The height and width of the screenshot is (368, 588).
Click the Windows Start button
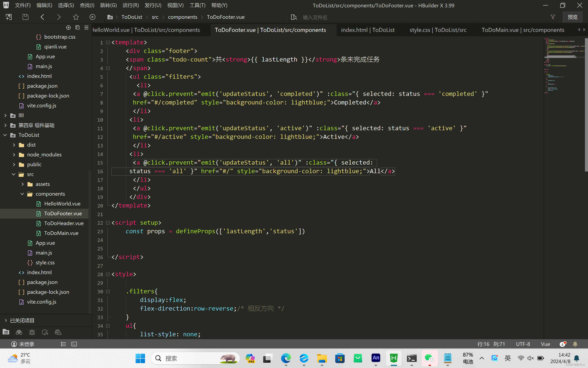pos(140,358)
